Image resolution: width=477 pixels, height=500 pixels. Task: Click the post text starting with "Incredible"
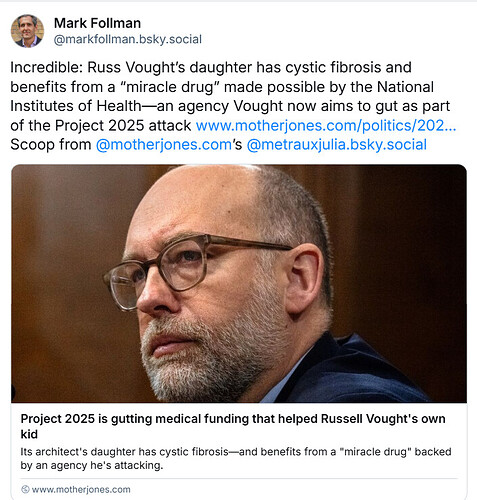pyautogui.click(x=233, y=106)
